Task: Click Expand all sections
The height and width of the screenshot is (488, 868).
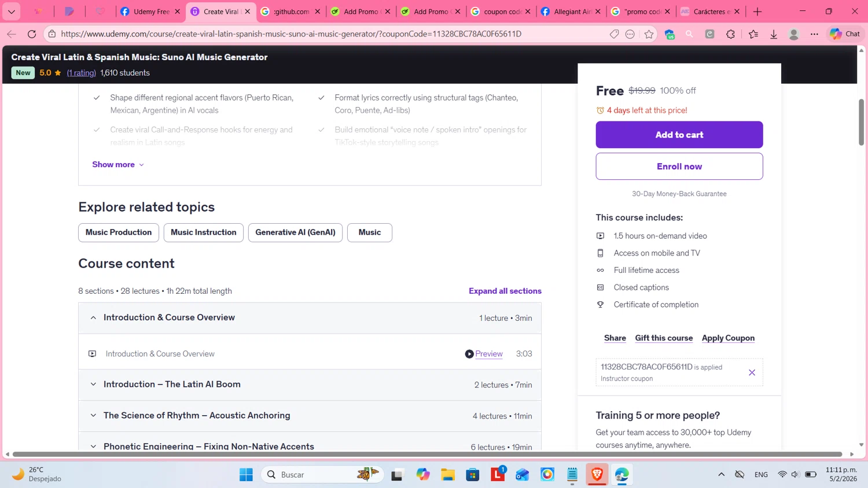Action: point(505,291)
